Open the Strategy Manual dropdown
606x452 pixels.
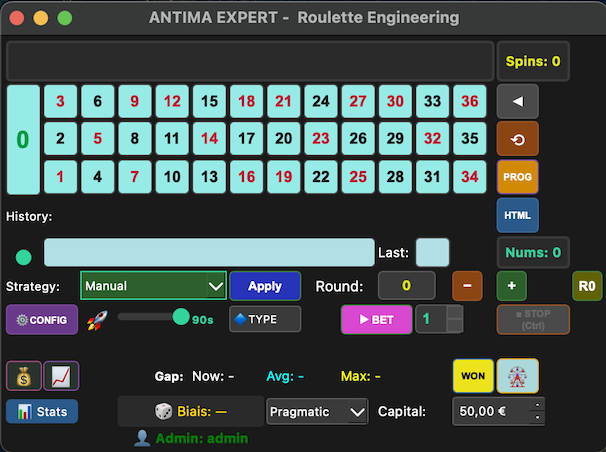153,286
